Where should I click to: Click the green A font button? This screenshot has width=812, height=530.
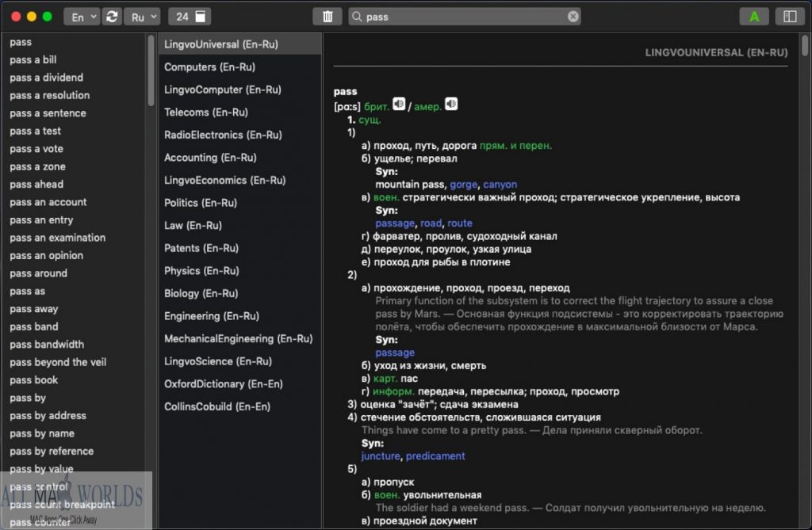(x=754, y=17)
